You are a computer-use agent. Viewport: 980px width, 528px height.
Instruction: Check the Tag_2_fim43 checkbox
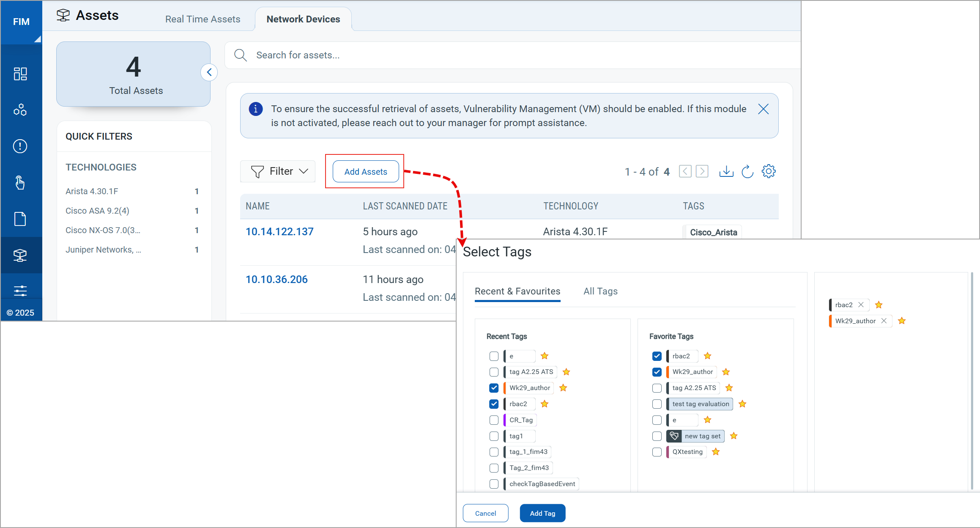494,468
